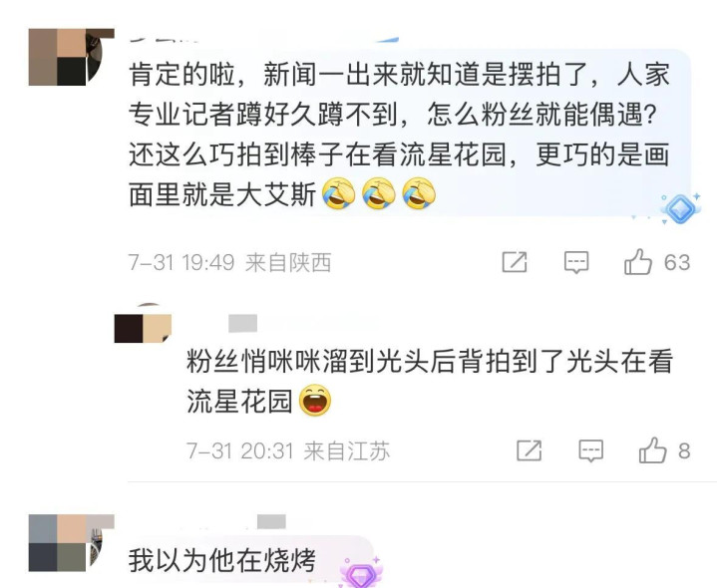717x588 pixels.
Task: Share the 19:49 comment from 陕西
Action: [515, 262]
